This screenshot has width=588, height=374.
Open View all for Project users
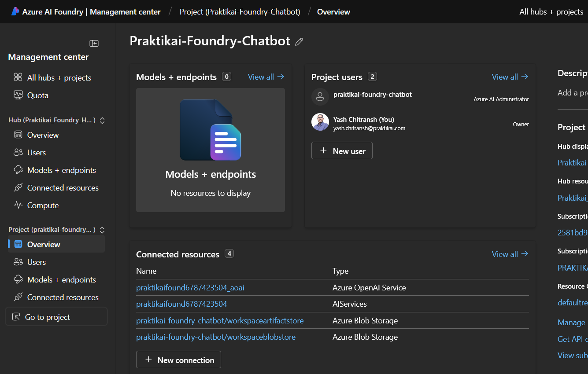(510, 77)
